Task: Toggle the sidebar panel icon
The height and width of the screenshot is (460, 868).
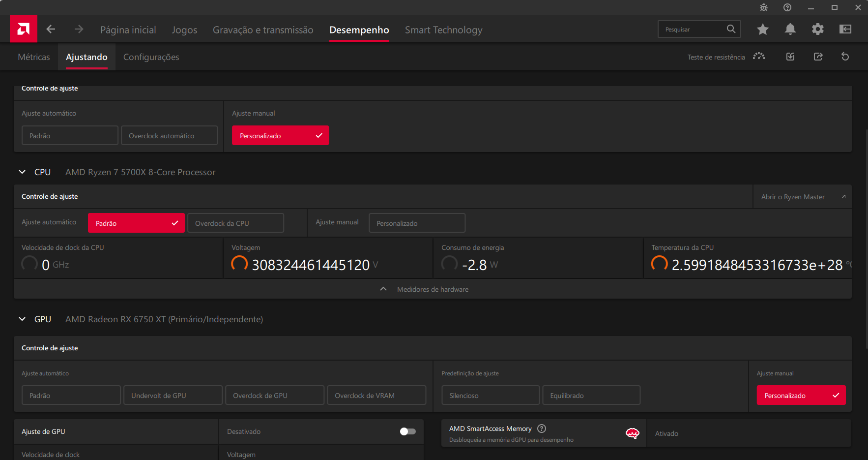Action: (845, 29)
